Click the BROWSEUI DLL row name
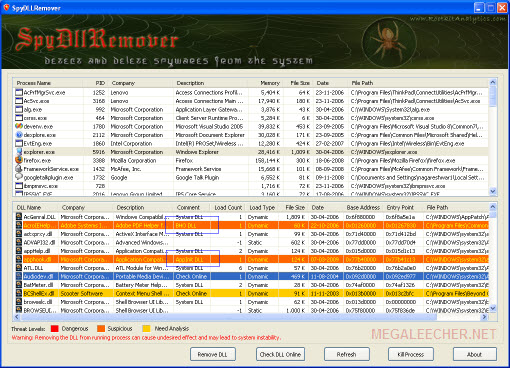 pyautogui.click(x=40, y=310)
